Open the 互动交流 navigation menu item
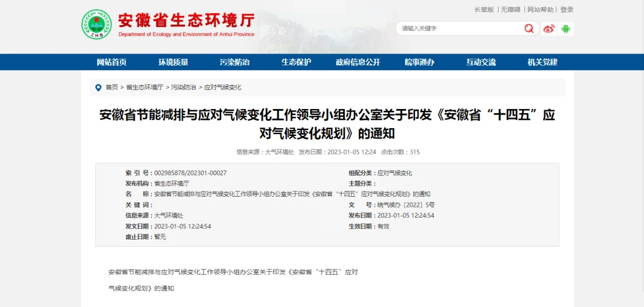 (481, 62)
